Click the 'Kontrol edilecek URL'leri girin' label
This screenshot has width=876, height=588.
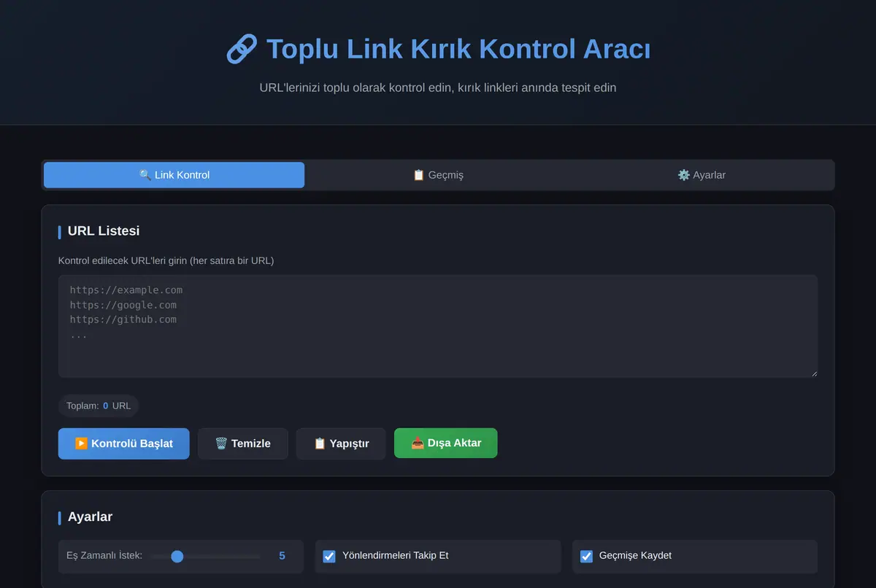(x=166, y=260)
